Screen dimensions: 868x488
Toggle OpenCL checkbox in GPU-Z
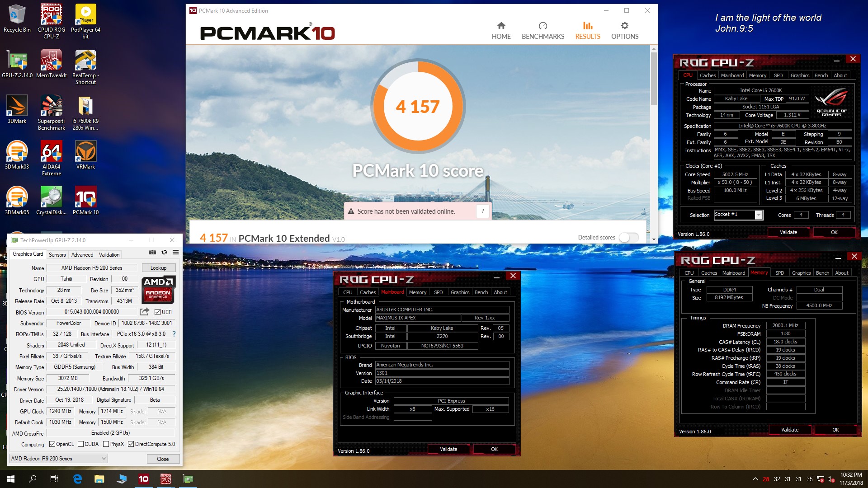tap(52, 444)
